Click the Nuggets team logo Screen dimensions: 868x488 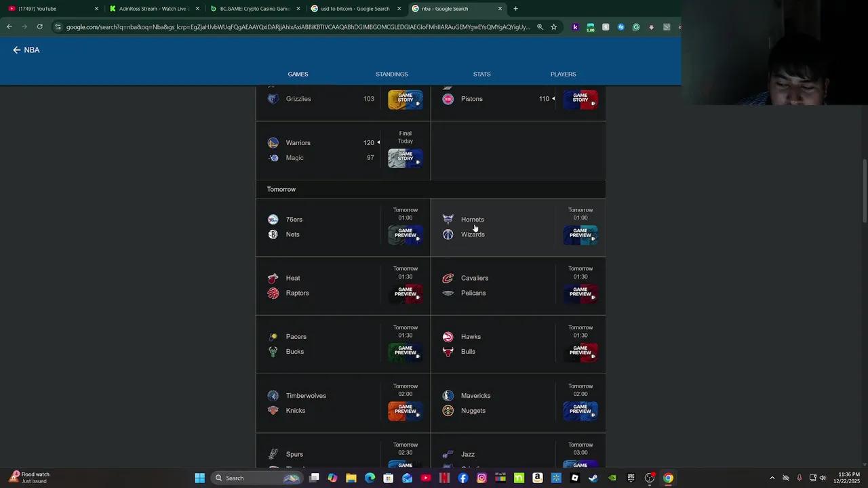448,411
